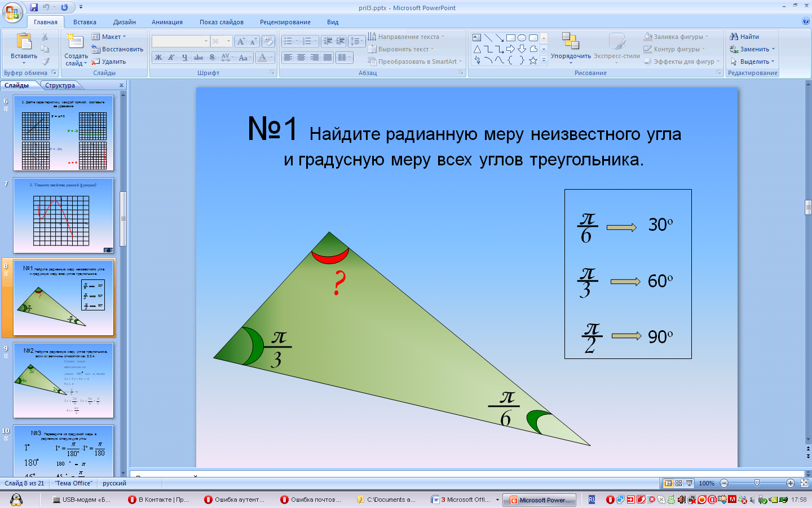Clear all formatting with eraser icon

coord(268,42)
